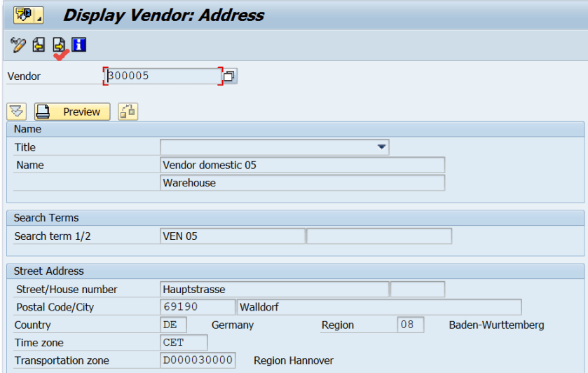Click the Country field 'DE'

tap(173, 325)
